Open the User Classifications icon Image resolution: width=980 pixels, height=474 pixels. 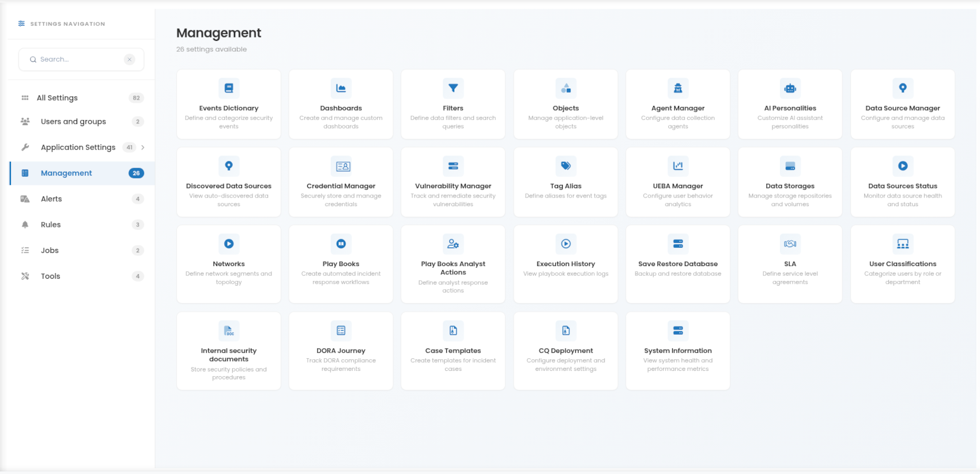pos(903,244)
